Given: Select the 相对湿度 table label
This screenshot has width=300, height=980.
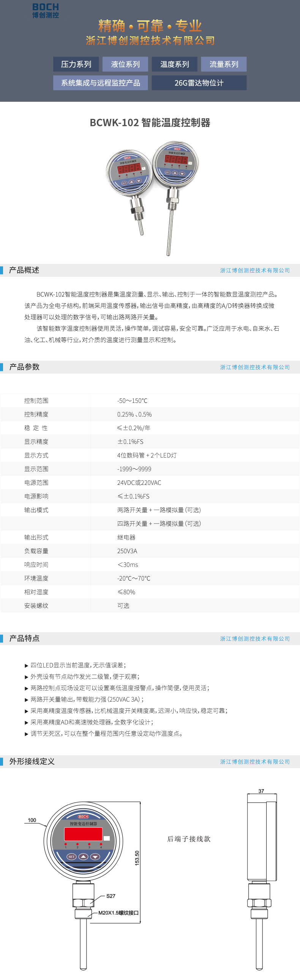Looking at the screenshot, I should (36, 592).
